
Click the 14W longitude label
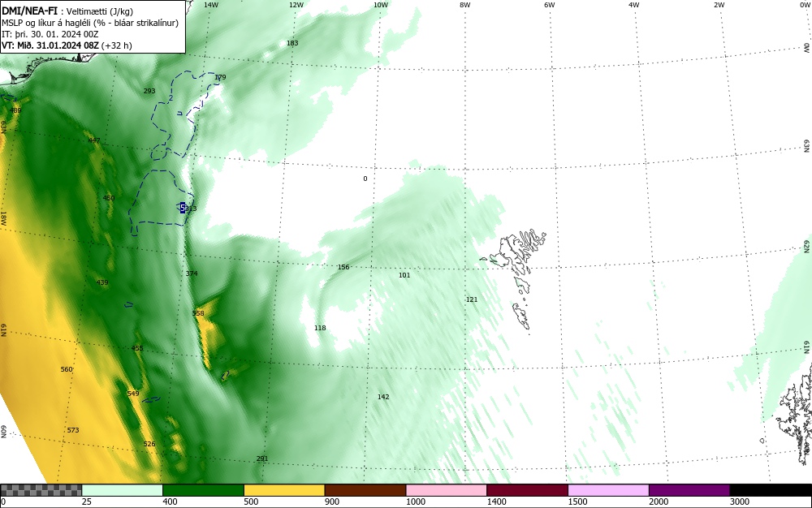point(211,5)
